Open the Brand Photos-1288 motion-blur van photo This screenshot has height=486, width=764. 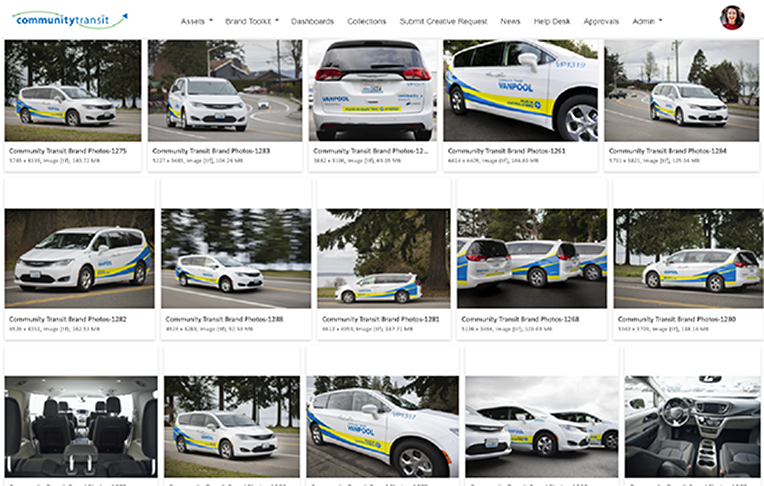click(x=236, y=258)
